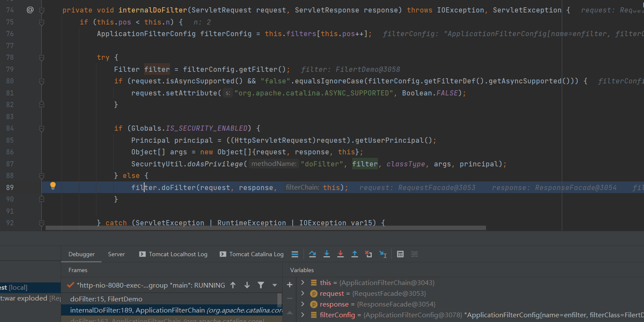Select next frame with down arrow

pos(247,285)
